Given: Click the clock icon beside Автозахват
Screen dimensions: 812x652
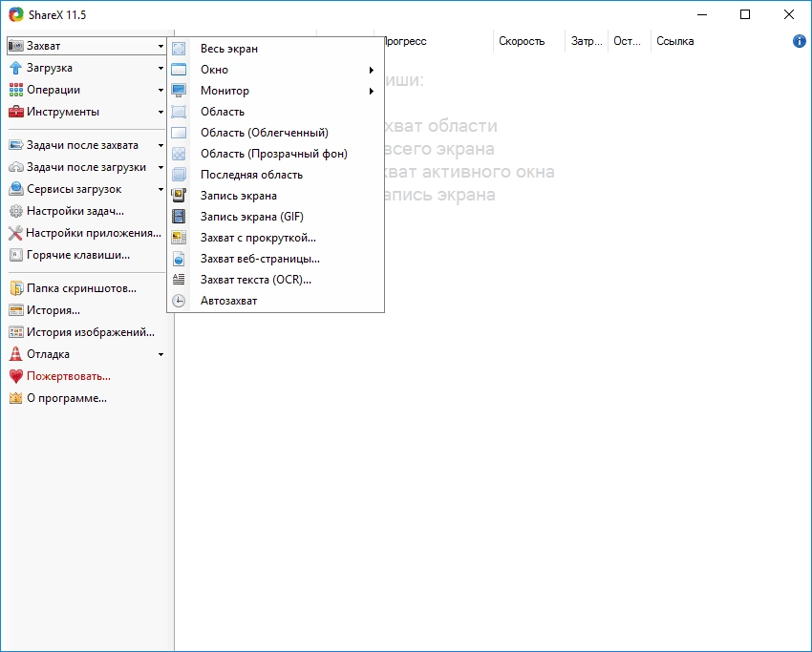Looking at the screenshot, I should [x=179, y=301].
